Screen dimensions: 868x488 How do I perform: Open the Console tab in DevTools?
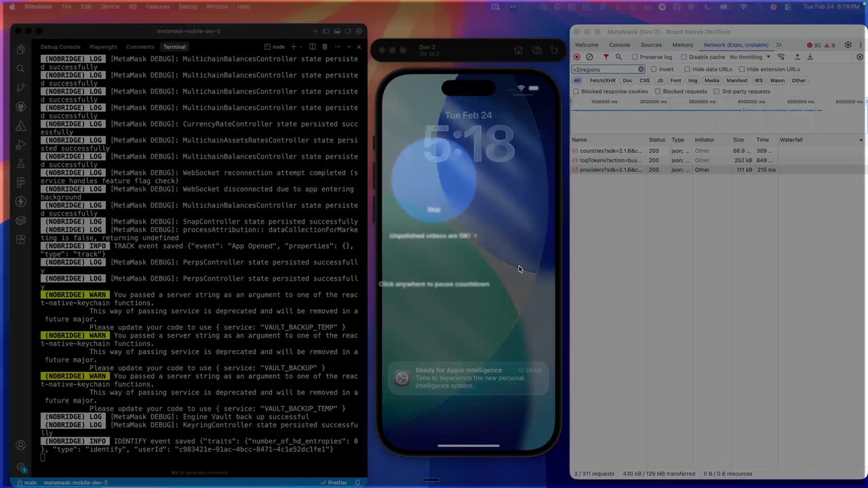(619, 45)
